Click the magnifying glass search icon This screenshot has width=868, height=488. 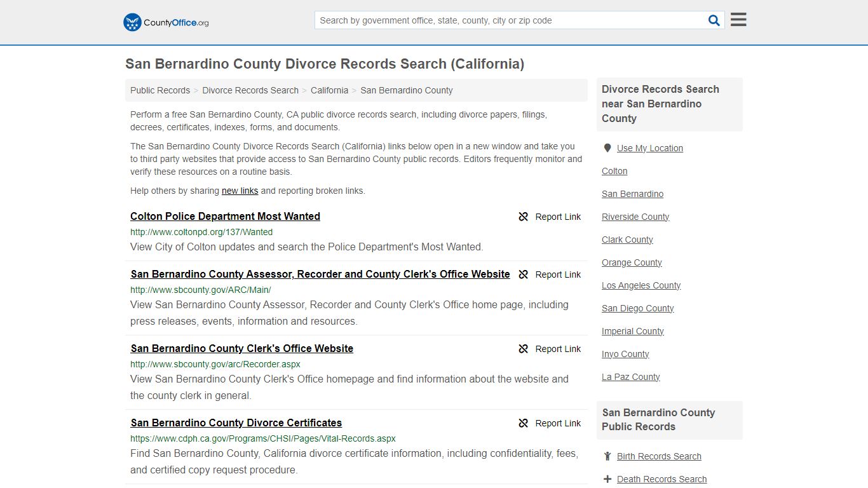(x=714, y=20)
